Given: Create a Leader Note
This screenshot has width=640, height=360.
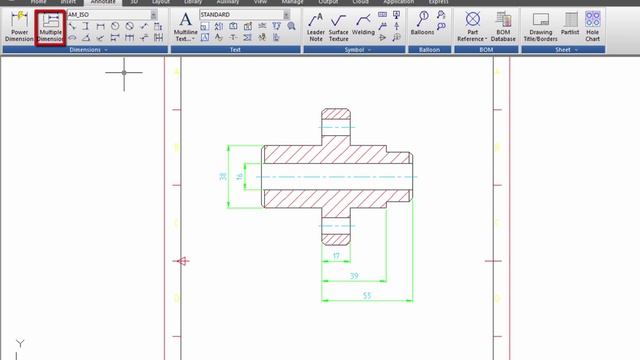Looking at the screenshot, I should [x=316, y=27].
